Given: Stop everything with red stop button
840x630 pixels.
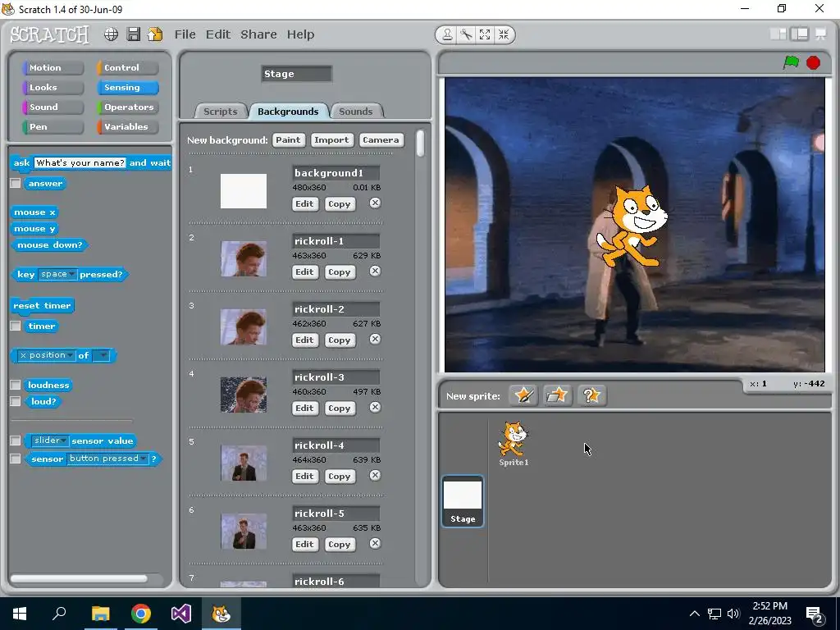Looking at the screenshot, I should 813,62.
